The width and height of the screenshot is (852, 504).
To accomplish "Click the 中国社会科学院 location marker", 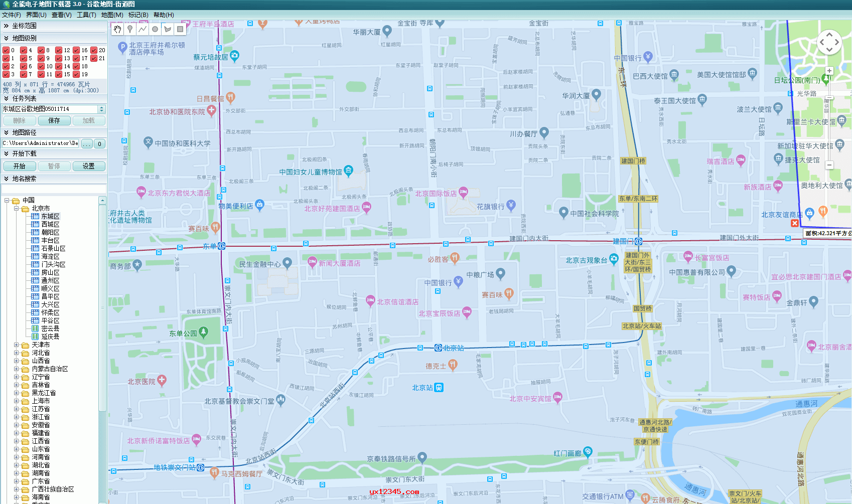I will [x=563, y=212].
